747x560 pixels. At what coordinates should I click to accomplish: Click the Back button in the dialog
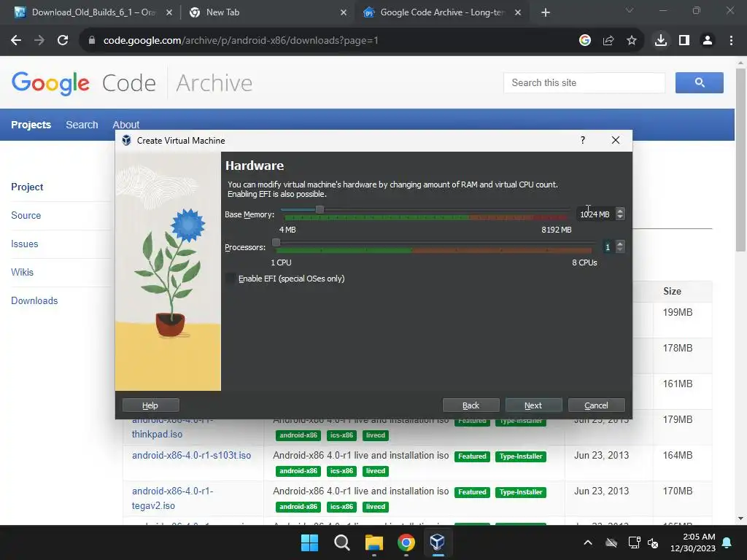coord(471,405)
